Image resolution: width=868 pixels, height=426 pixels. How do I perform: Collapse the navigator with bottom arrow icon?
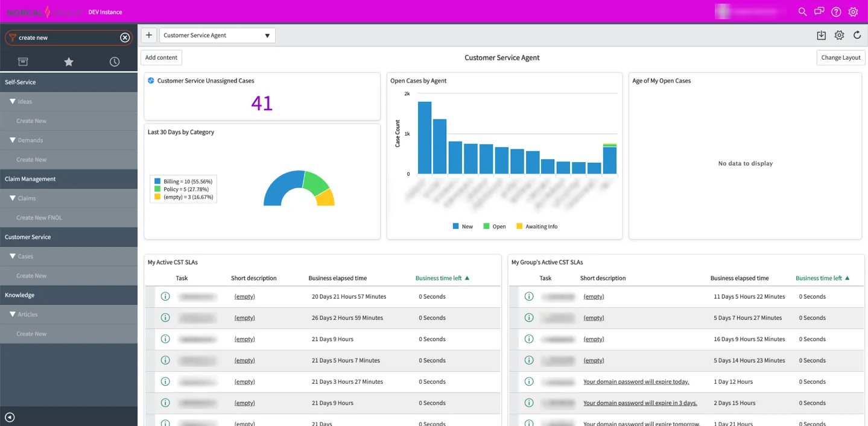10,418
